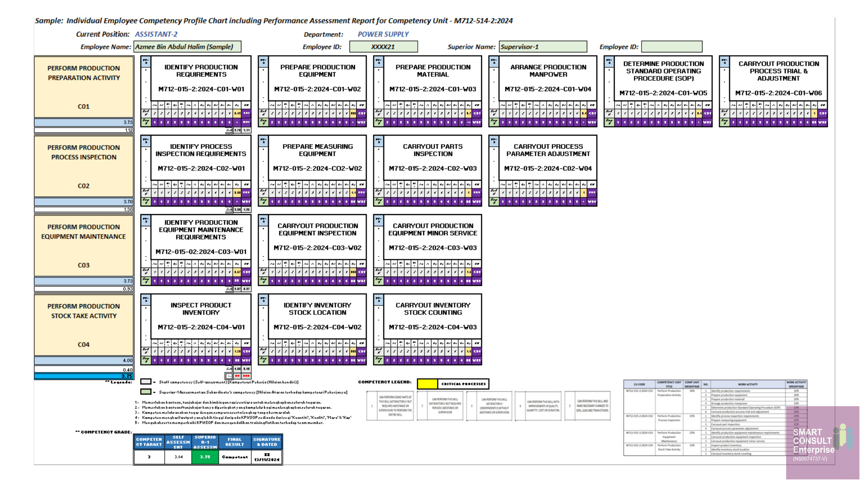868x488 pixels.
Task: Click the 3.84 self assessment cell
Action: 179,457
